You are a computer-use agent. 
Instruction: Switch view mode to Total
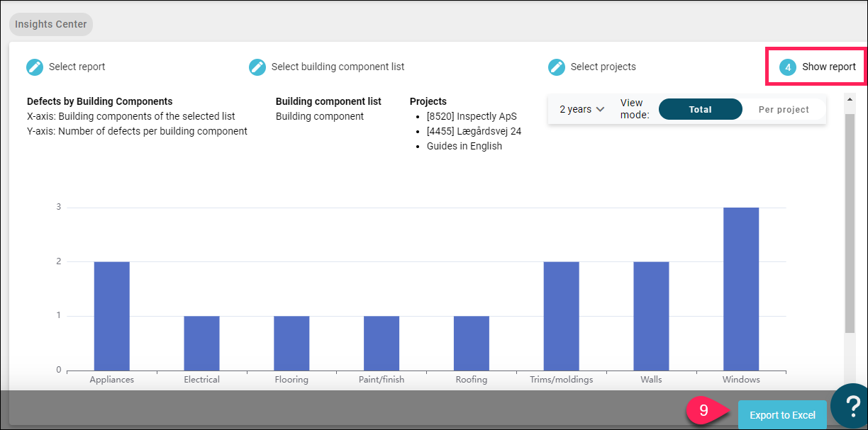700,109
